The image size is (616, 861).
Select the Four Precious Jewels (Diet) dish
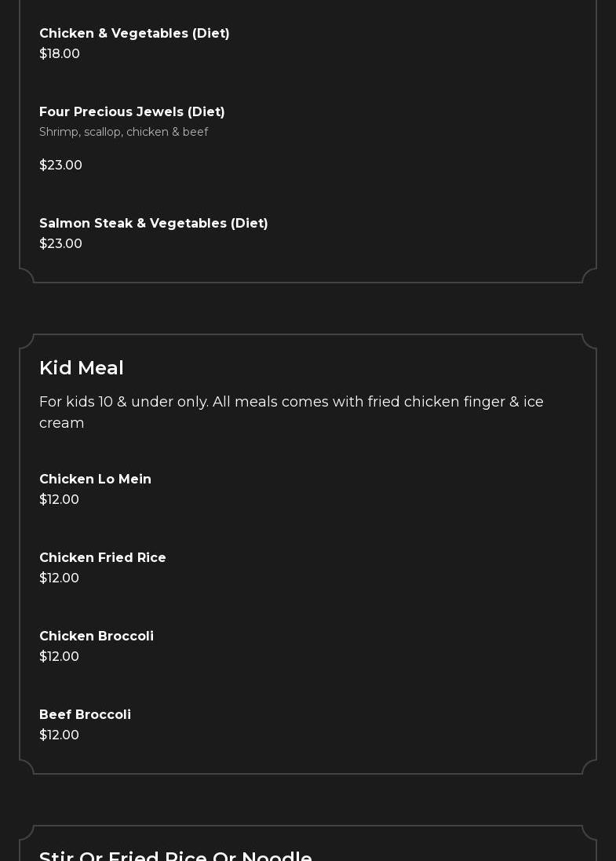132,112
